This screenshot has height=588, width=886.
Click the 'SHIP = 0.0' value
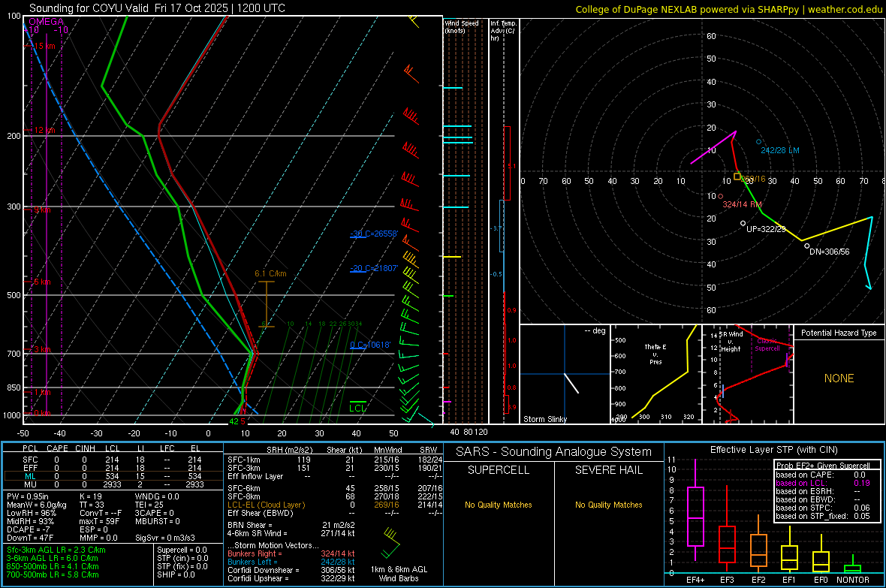[x=176, y=574]
